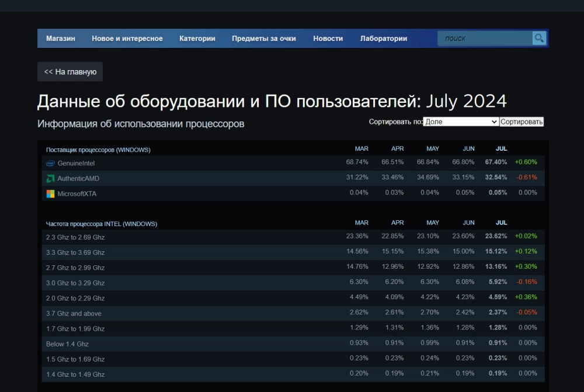
Task: Click inside the "поиск" search field
Action: click(x=485, y=39)
